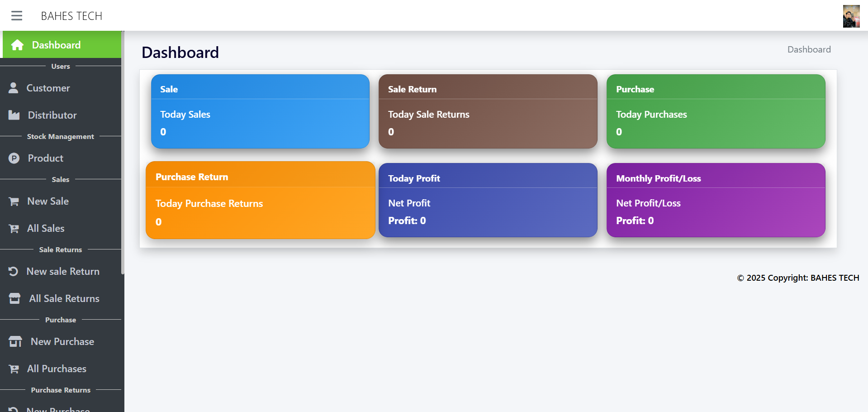Open the Customer menu item

[61, 88]
